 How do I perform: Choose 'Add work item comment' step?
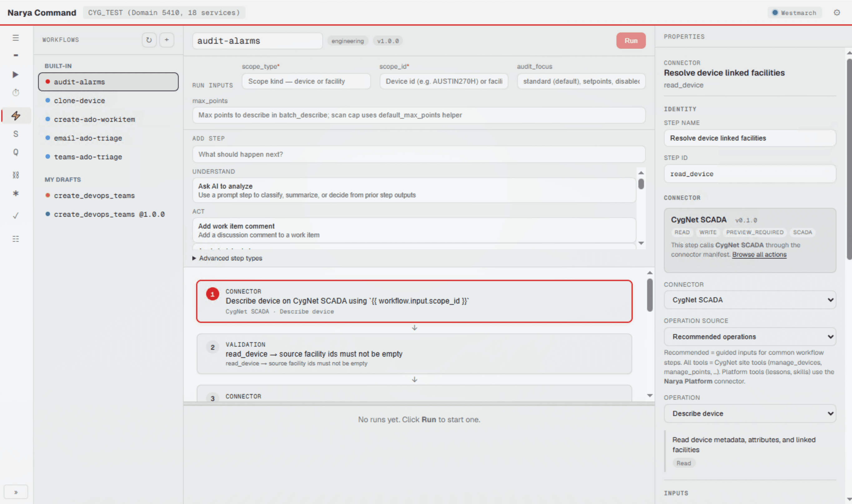414,230
